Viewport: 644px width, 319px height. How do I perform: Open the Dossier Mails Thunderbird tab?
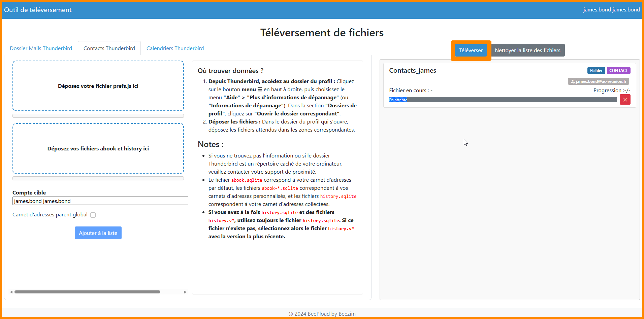pos(41,48)
